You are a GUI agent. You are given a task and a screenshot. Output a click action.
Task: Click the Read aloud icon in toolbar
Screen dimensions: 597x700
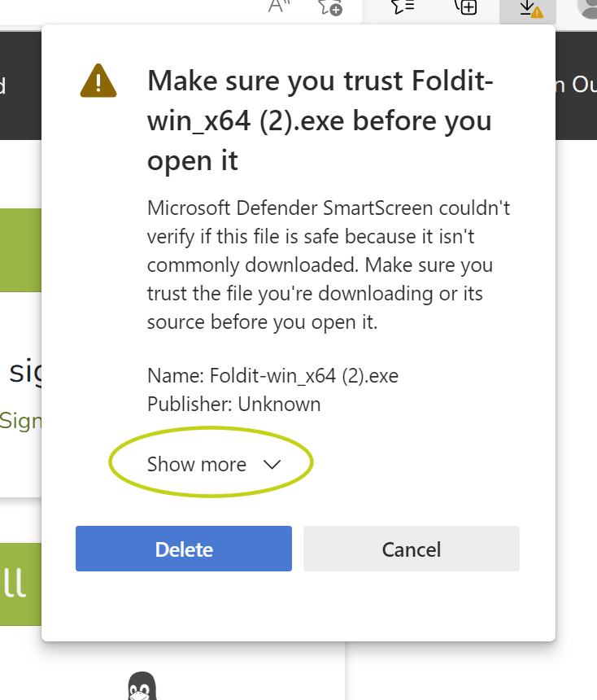(280, 7)
